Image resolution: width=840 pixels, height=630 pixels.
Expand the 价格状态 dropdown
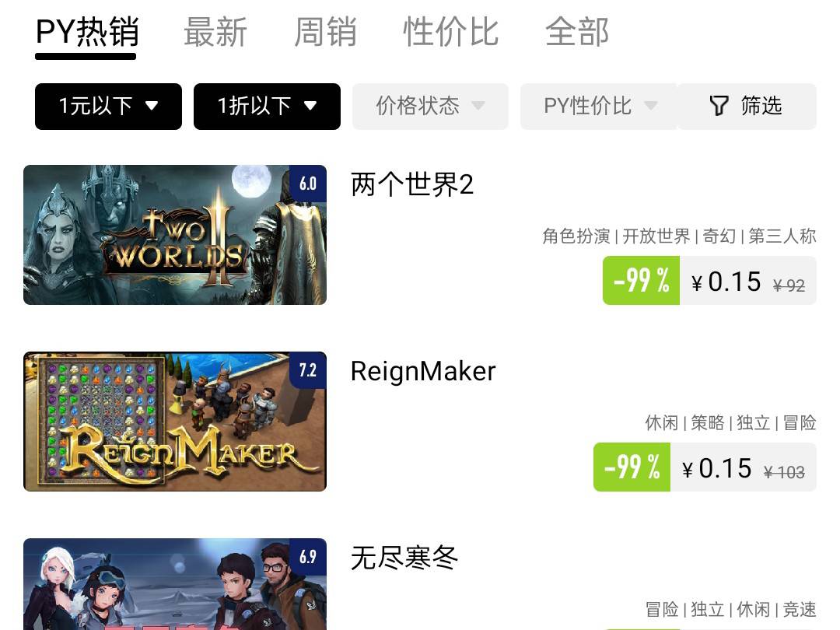(x=430, y=106)
